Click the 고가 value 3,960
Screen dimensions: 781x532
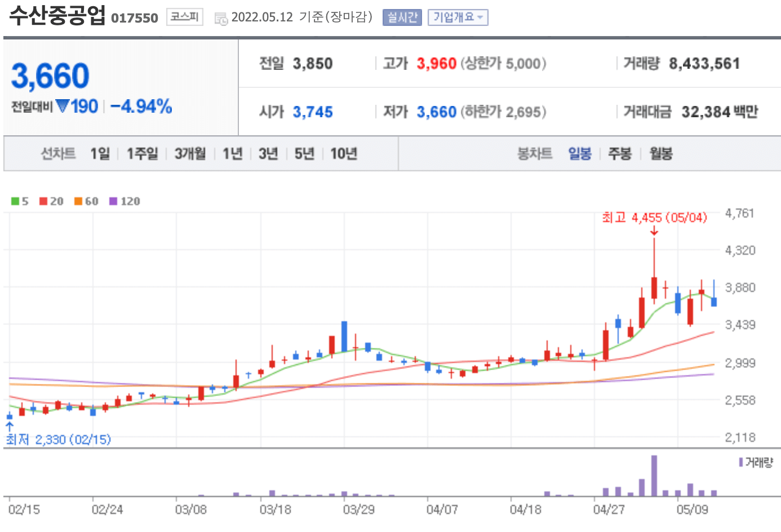pos(437,63)
